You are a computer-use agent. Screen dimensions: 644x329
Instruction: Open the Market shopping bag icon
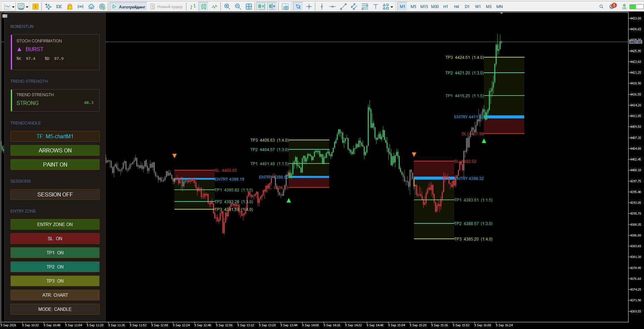(70, 6)
